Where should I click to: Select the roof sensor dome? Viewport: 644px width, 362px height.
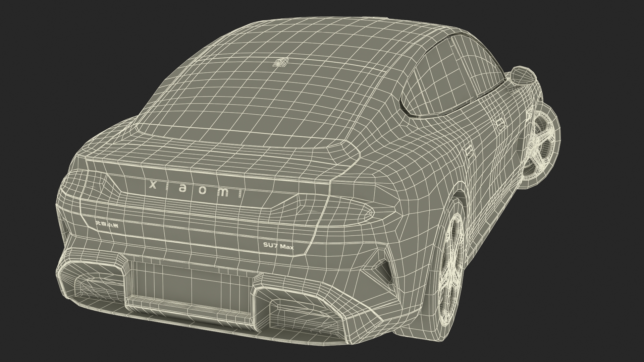coord(281,63)
